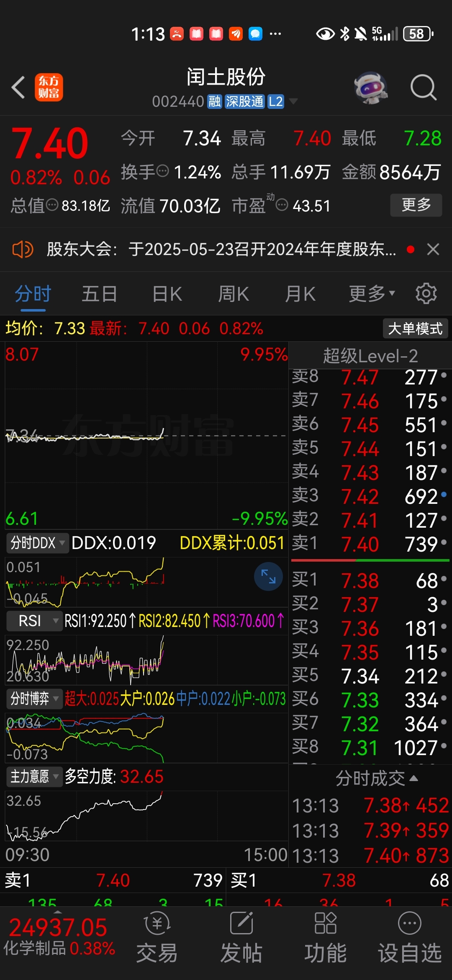Tap 卖8 row at 7.47

[x=370, y=377]
